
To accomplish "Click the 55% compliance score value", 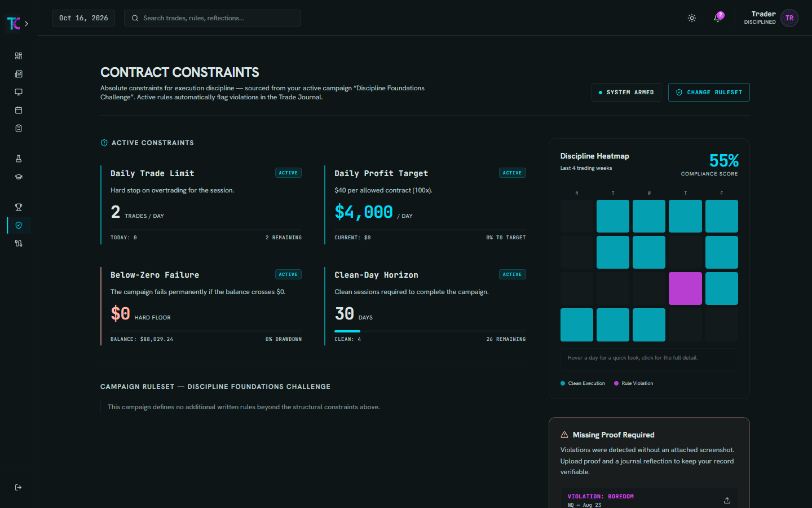I will pos(723,161).
